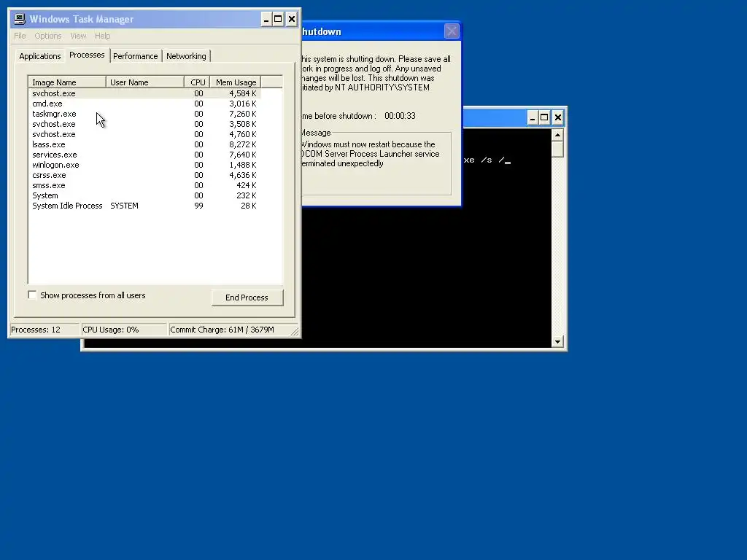Screen dimensions: 747x560
Task: Select svchost.exe row using 4,760 K
Action: point(145,134)
